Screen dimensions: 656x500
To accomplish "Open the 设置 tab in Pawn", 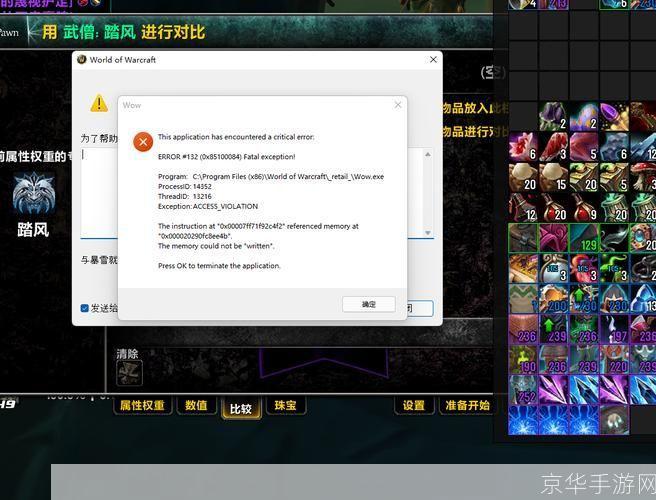I will tap(414, 405).
